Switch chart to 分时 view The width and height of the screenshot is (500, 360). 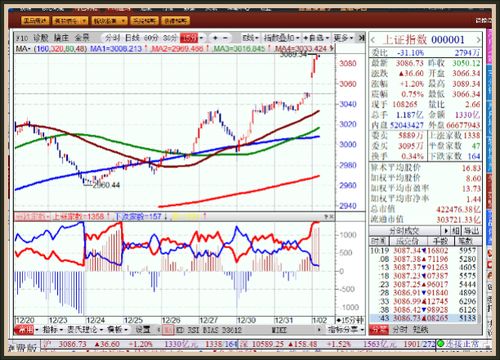[112, 38]
